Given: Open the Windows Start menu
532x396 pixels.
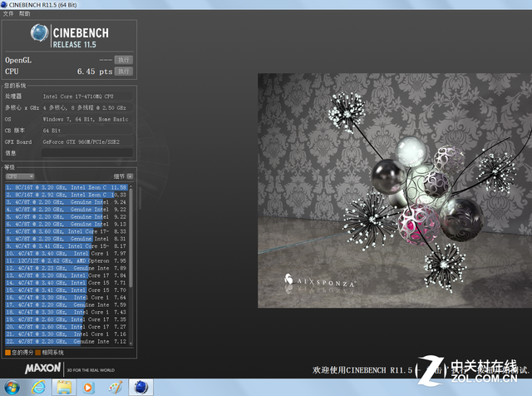Looking at the screenshot, I should pyautogui.click(x=12, y=387).
